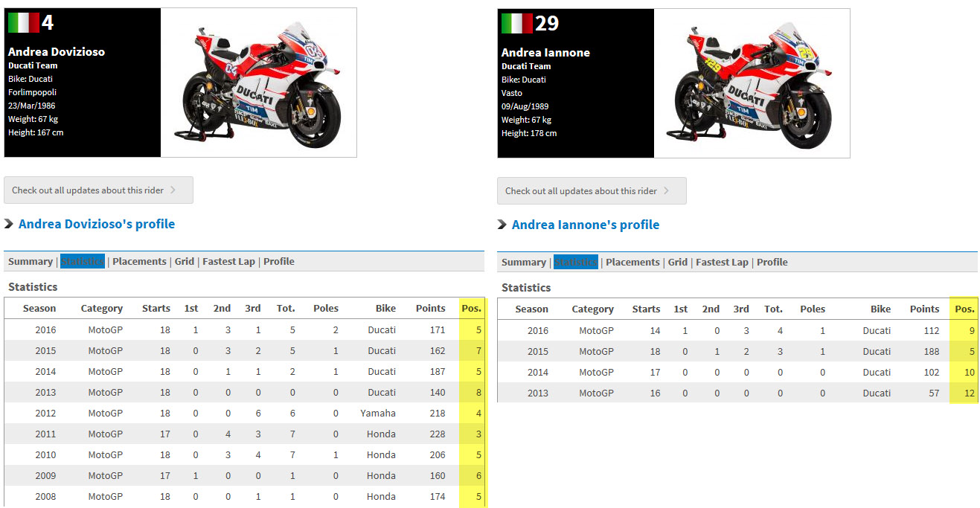Click Dovizioso's Ducati motorcycle photo
The width and height of the screenshot is (980, 508).
(259, 83)
